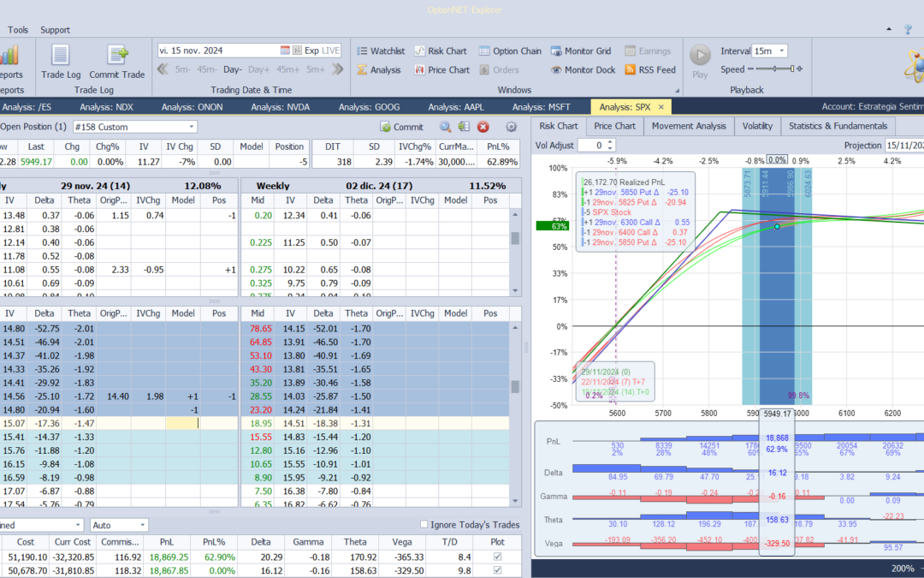Open position settings gear icon

pos(512,127)
